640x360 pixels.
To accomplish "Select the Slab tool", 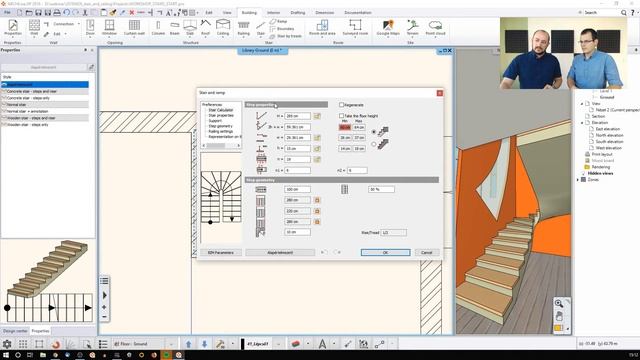I will pyautogui.click(x=190, y=28).
